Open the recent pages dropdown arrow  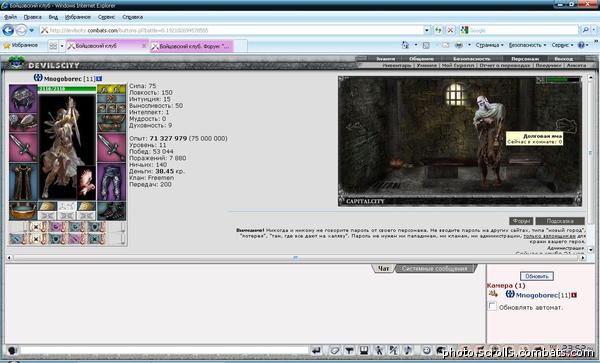[x=32, y=30]
